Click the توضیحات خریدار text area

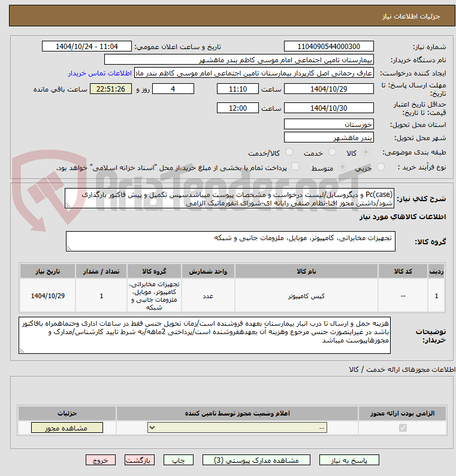tap(204, 335)
